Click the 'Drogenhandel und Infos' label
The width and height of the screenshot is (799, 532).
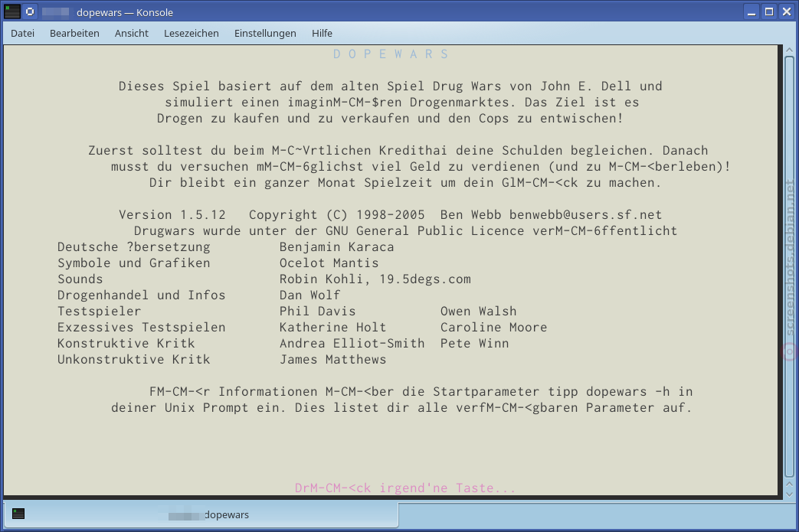coord(141,295)
